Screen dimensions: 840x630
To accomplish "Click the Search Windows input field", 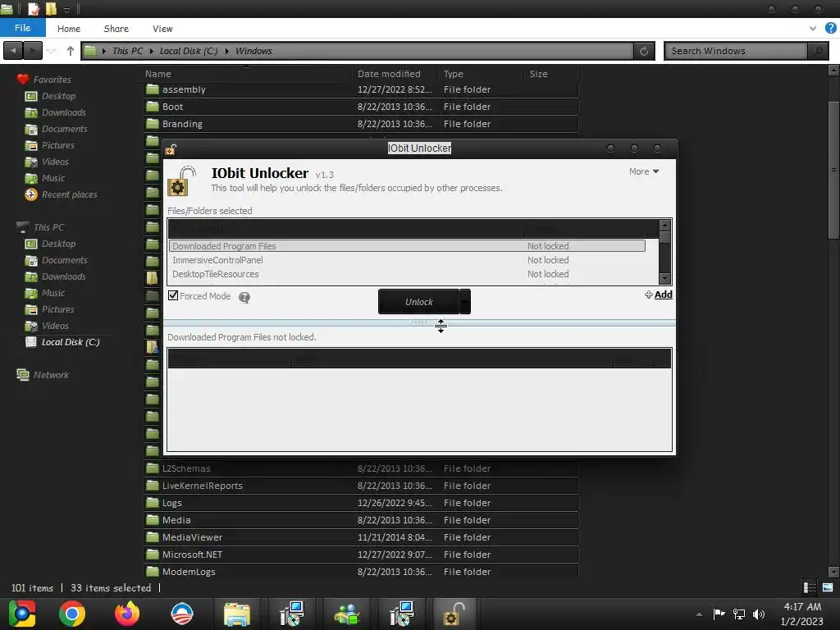I will pos(736,51).
